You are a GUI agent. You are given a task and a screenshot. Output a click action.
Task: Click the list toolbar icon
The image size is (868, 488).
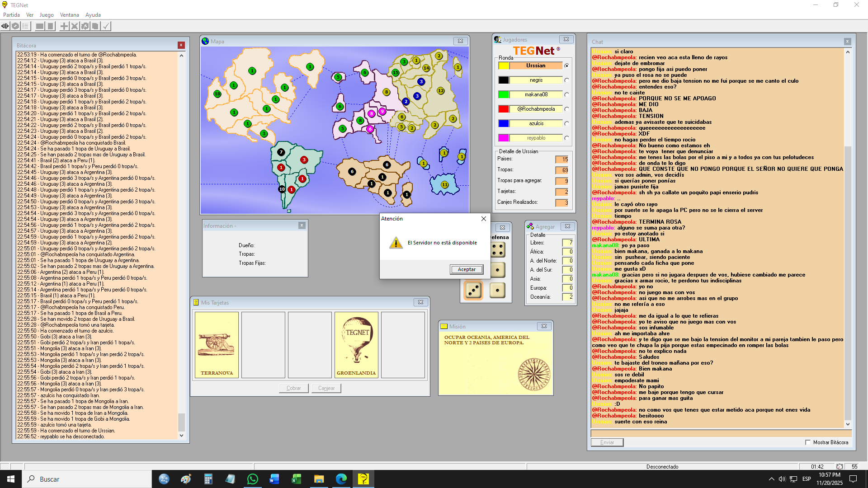(26, 26)
